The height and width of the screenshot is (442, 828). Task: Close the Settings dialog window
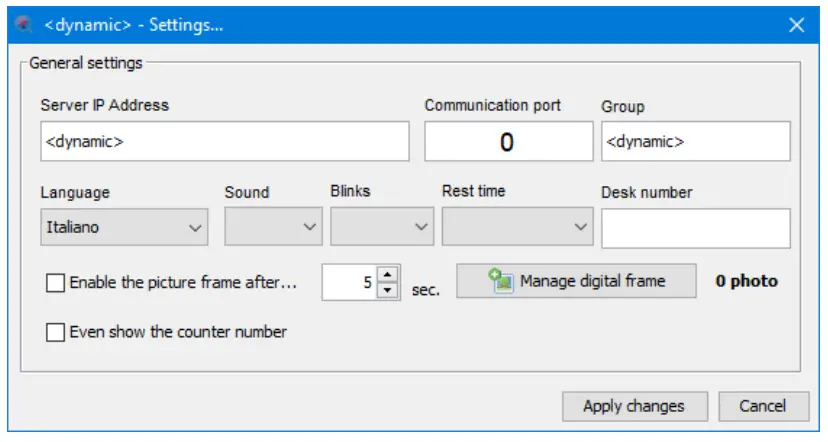click(796, 25)
